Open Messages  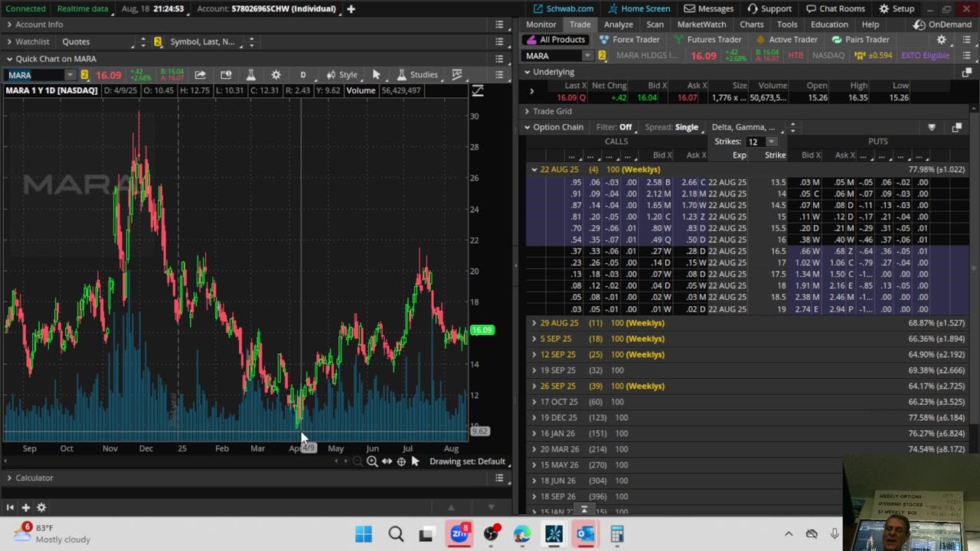709,8
